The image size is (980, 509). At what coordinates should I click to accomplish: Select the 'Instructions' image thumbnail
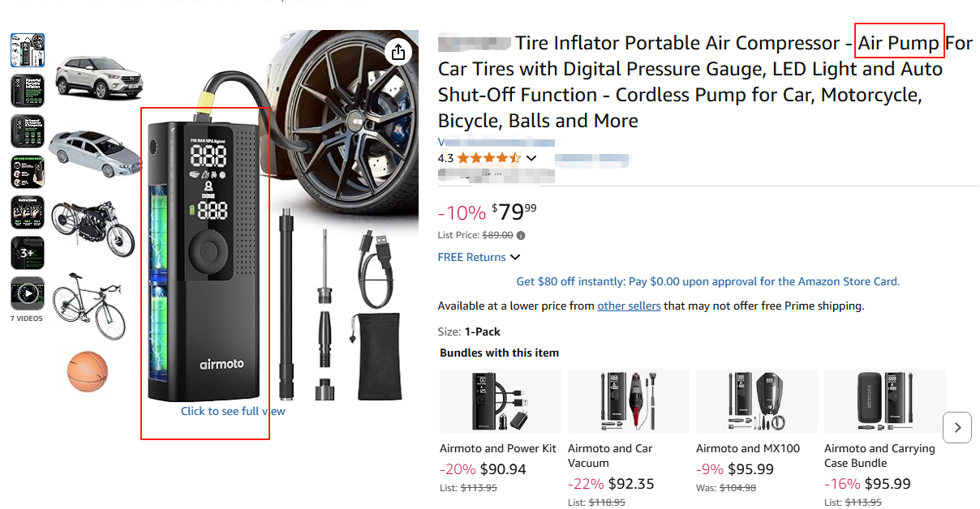coord(28,212)
